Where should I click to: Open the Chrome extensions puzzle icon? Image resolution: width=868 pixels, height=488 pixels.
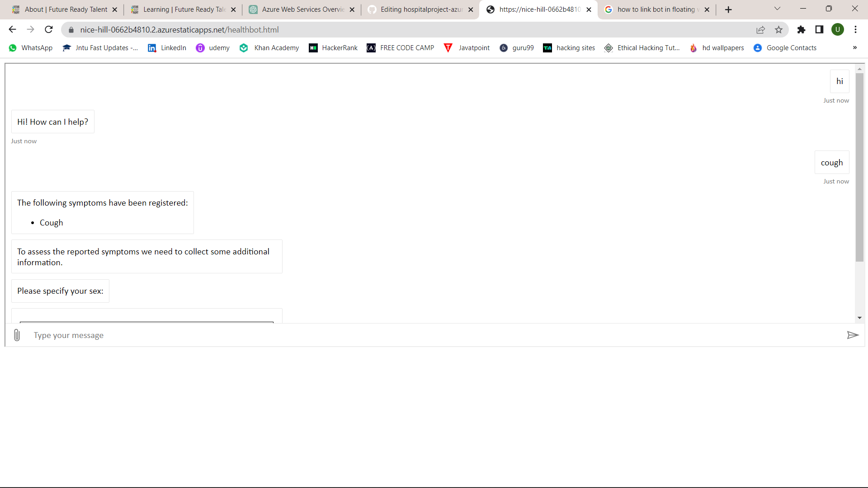tap(801, 30)
